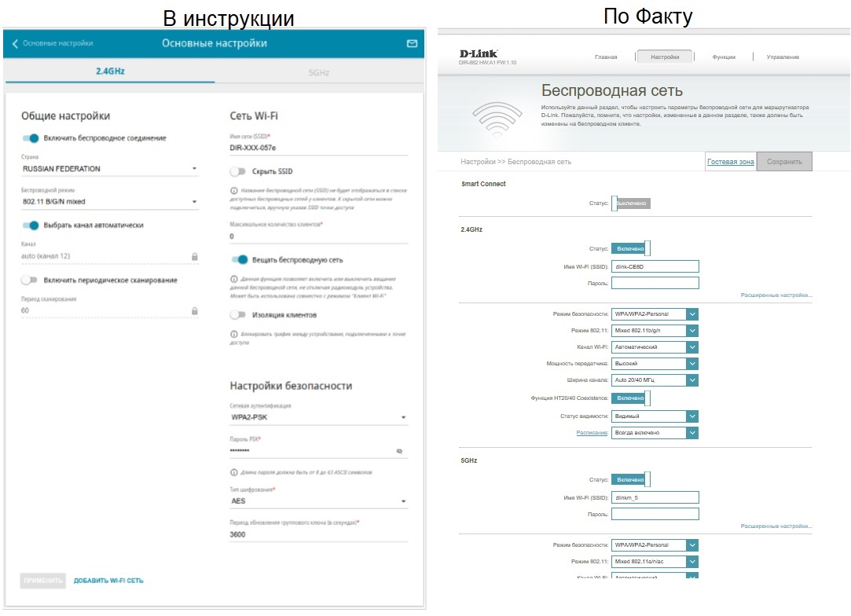This screenshot has width=851, height=616.
Task: Click the ПРИМЕНИТЬ button
Action: (43, 581)
